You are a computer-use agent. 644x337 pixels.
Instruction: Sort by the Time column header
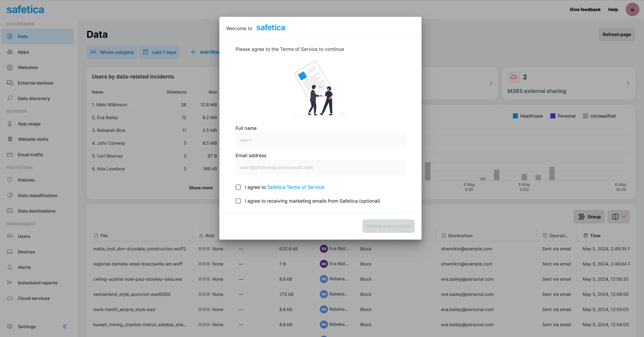tap(595, 236)
